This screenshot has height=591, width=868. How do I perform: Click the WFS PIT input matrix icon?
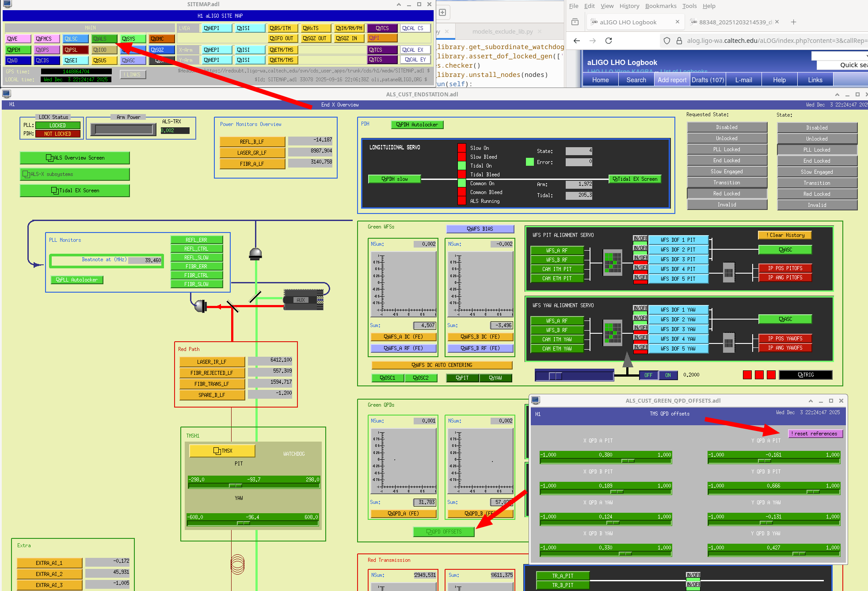612,262
